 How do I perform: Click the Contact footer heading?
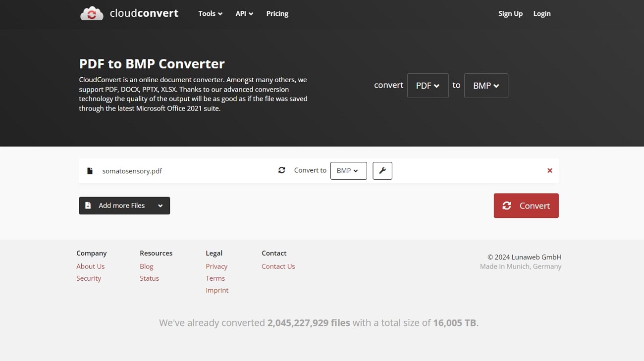pos(274,253)
